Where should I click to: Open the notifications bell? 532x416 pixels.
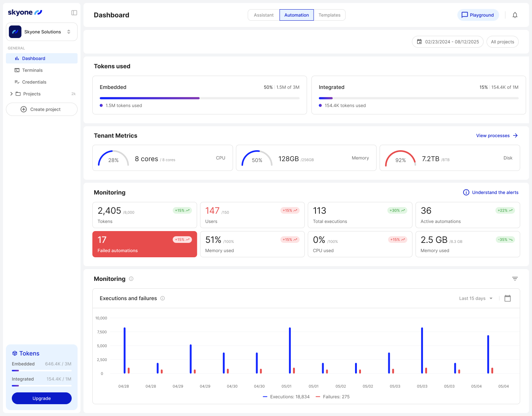(x=515, y=15)
